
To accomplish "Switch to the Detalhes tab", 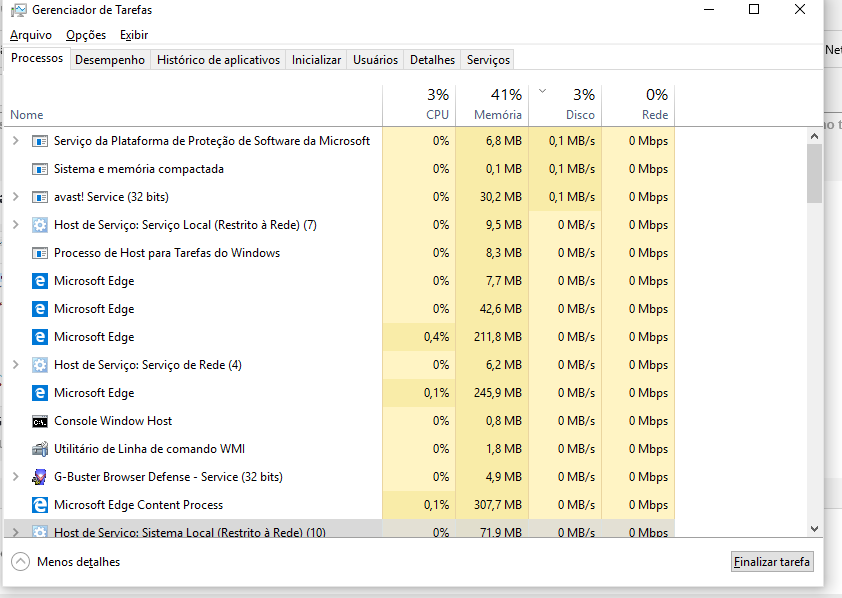I will (x=432, y=60).
